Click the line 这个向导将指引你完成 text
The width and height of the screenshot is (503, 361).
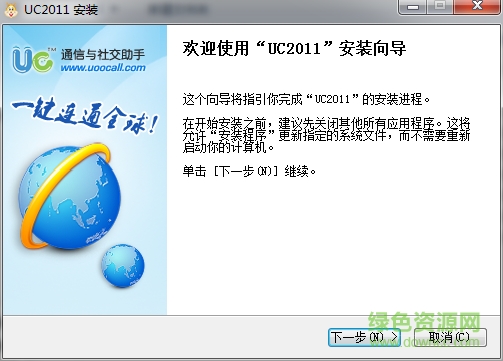pyautogui.click(x=307, y=99)
